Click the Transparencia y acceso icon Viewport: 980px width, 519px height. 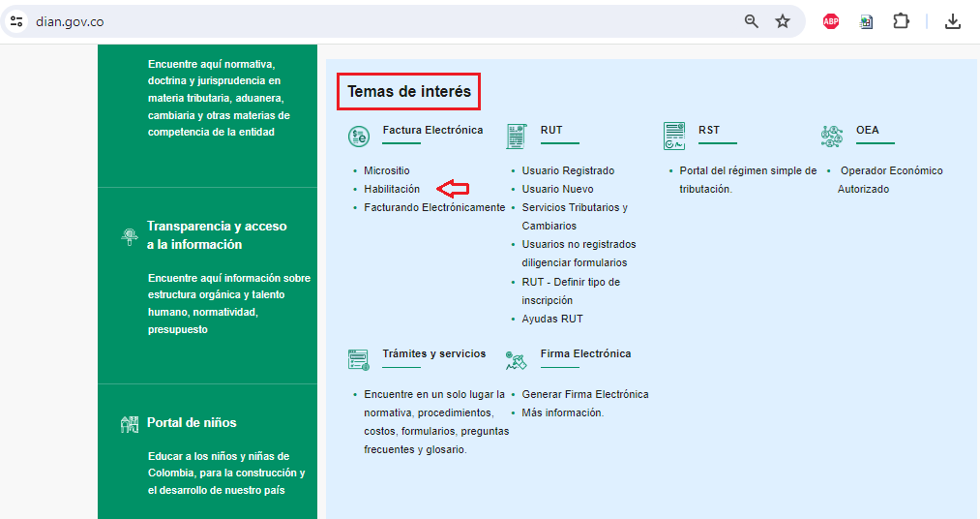tap(130, 236)
